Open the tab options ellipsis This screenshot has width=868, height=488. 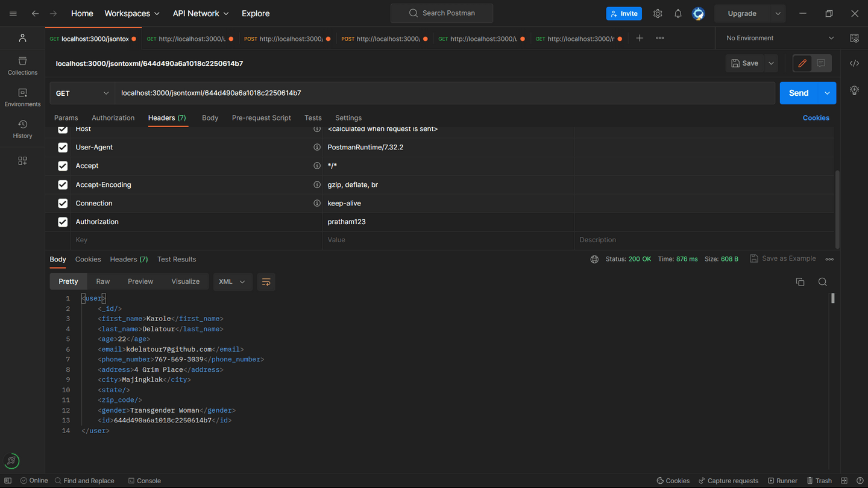coord(660,38)
